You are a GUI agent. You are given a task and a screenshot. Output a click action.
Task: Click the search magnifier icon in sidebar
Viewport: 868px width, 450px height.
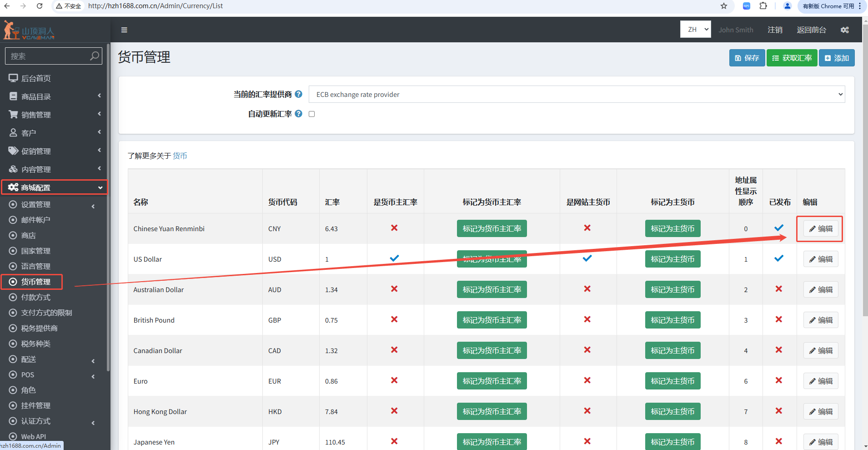point(94,56)
